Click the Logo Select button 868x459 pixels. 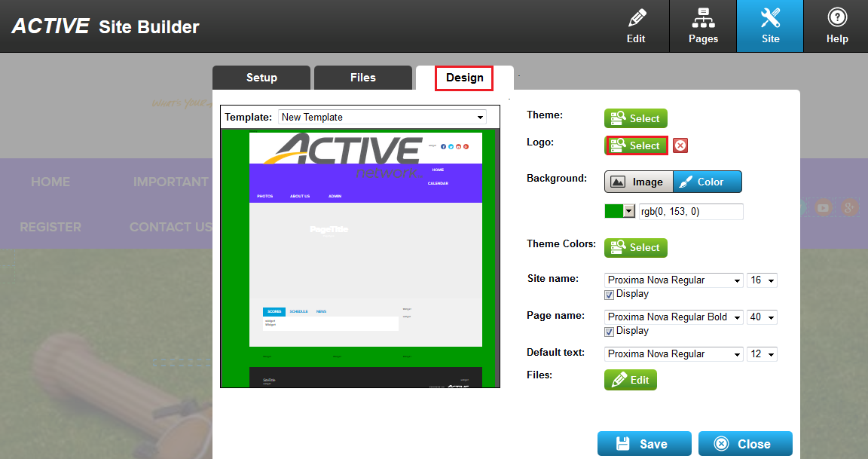point(636,145)
